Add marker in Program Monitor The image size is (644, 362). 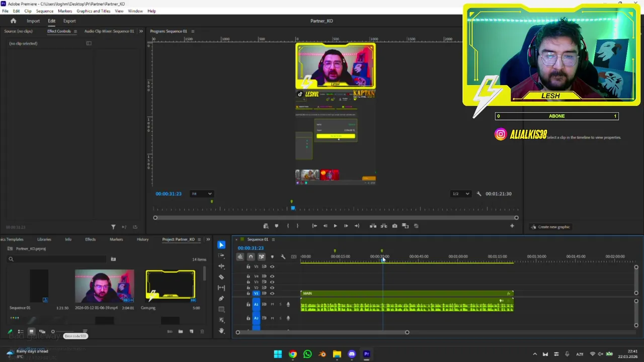pos(276,226)
